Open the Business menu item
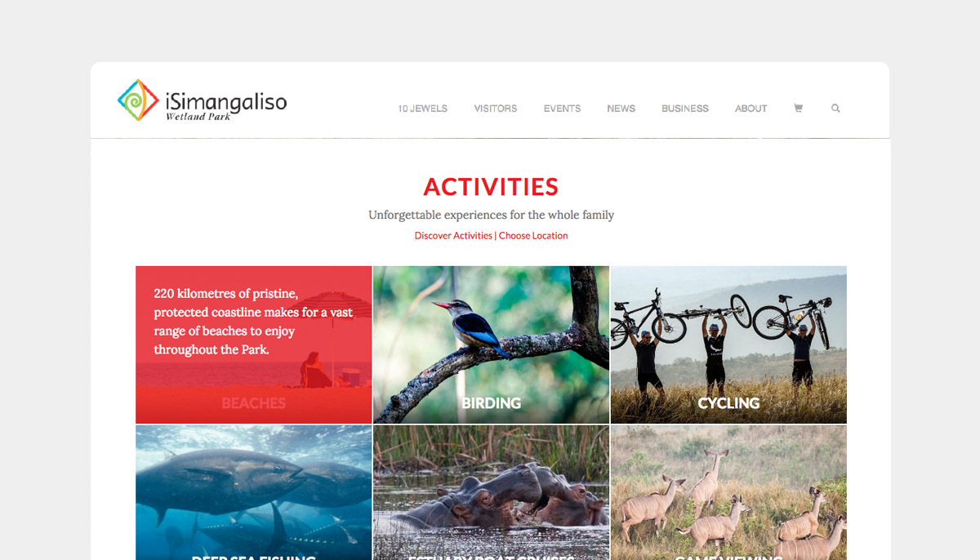 (x=685, y=109)
